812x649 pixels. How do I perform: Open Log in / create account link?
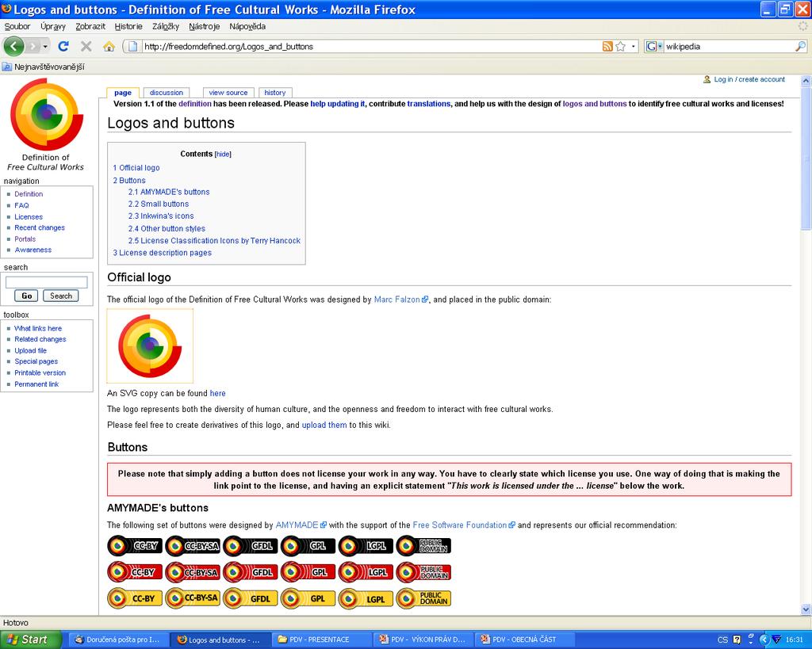749,79
